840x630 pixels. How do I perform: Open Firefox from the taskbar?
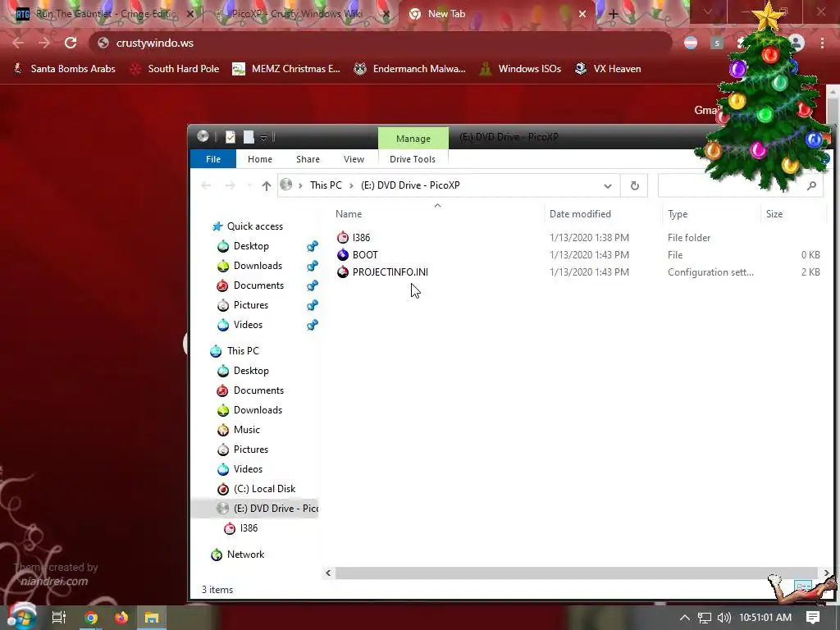121,618
